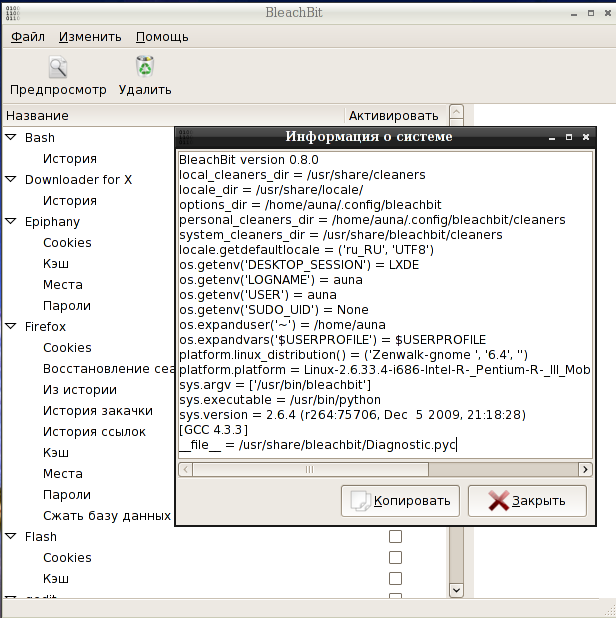Close the dialog using title bar X
Image resolution: width=616 pixels, height=618 pixels.
pos(586,137)
